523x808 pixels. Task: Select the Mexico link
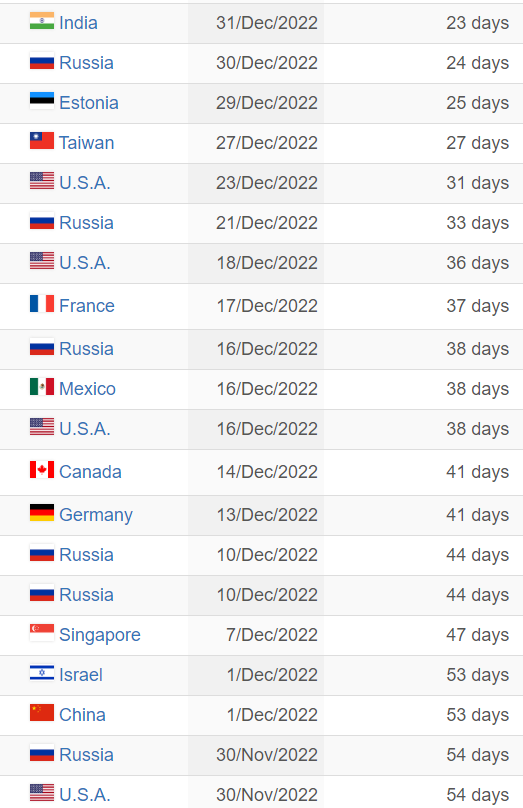[x=88, y=389]
